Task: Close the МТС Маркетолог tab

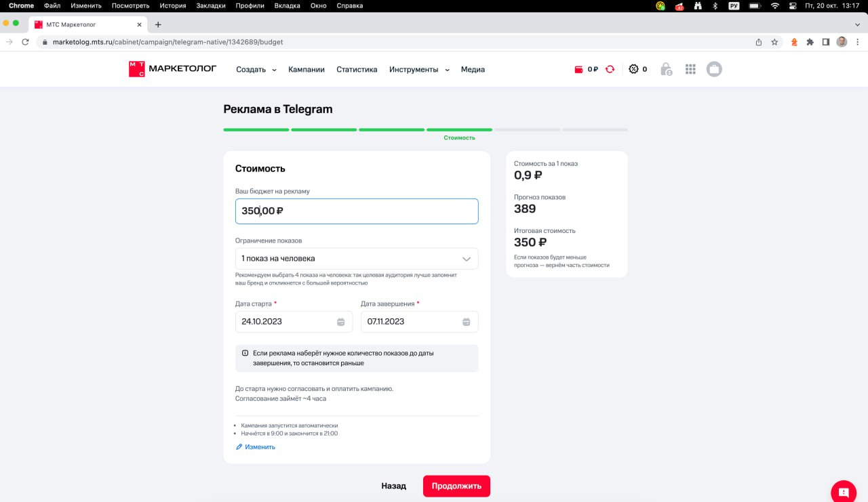Action: click(x=139, y=24)
